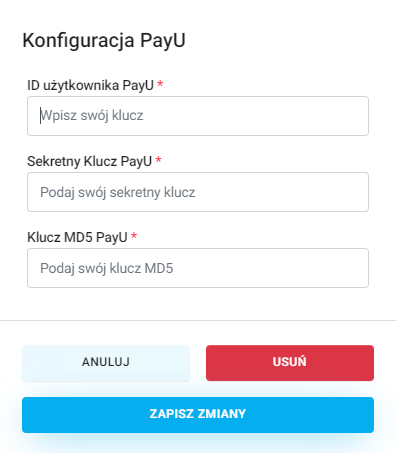Image resolution: width=396 pixels, height=453 pixels.
Task: Click the blinking text cursor in first field
Action: click(40, 116)
